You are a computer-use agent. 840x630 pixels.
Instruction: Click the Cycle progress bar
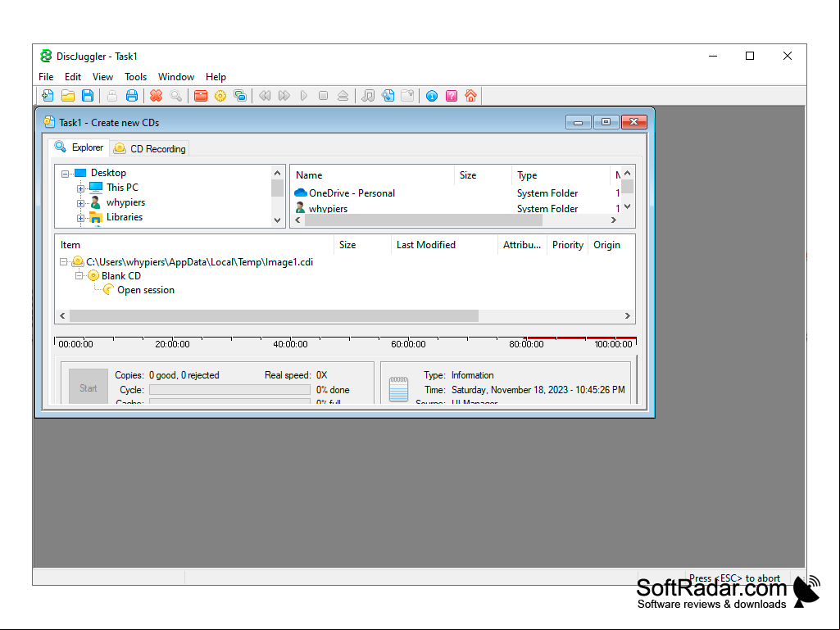[x=229, y=389]
